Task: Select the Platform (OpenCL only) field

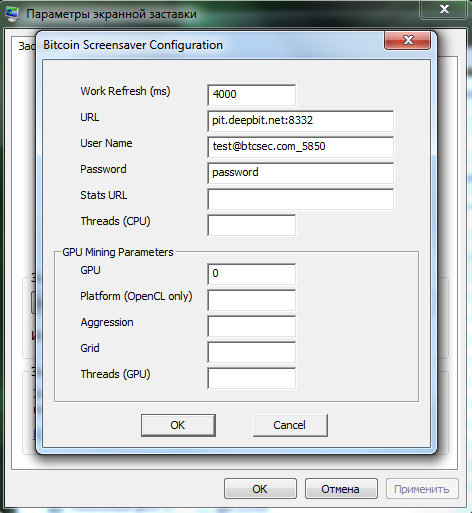Action: click(x=251, y=300)
